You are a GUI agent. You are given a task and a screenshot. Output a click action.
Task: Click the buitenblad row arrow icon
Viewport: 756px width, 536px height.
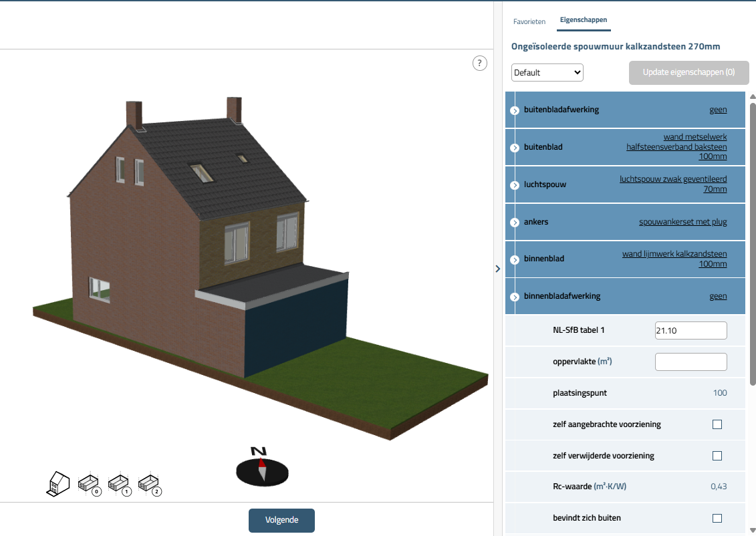click(515, 148)
